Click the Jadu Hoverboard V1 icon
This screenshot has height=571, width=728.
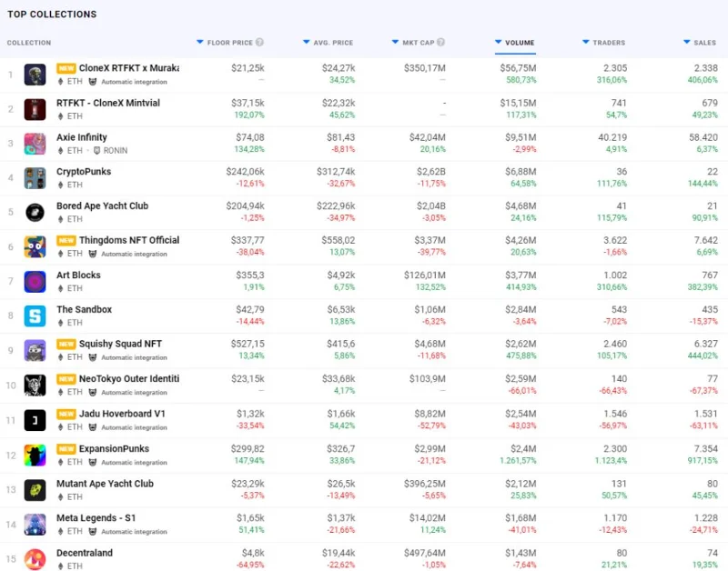tap(35, 420)
